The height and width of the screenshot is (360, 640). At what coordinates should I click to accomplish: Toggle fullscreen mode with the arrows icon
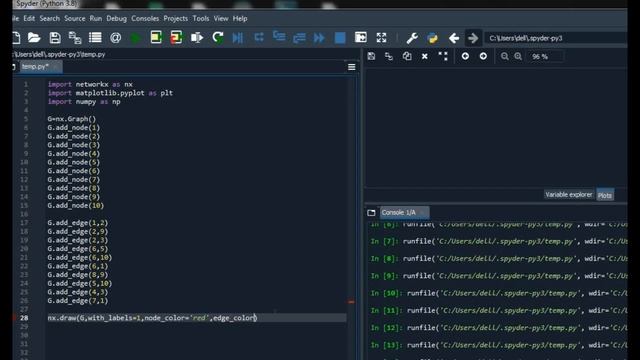click(x=381, y=38)
